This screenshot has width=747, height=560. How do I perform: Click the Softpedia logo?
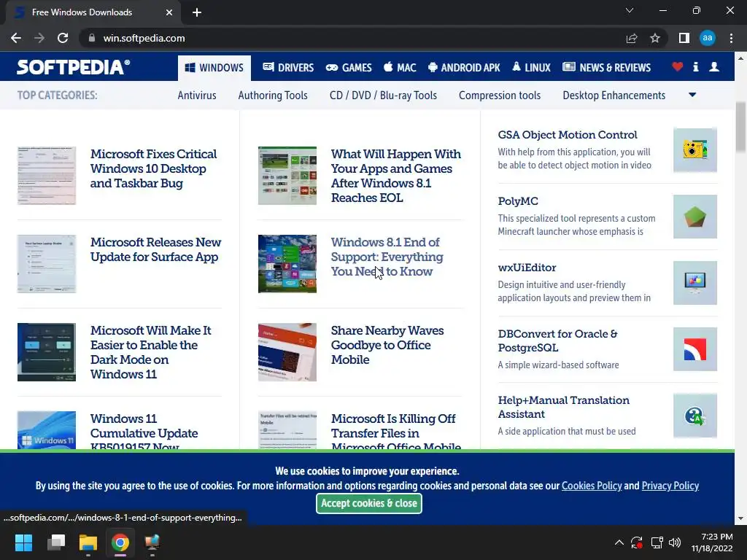[x=74, y=66]
